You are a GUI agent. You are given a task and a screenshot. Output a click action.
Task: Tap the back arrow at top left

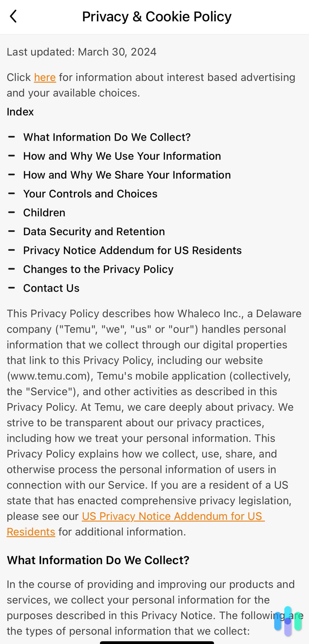coord(14,16)
